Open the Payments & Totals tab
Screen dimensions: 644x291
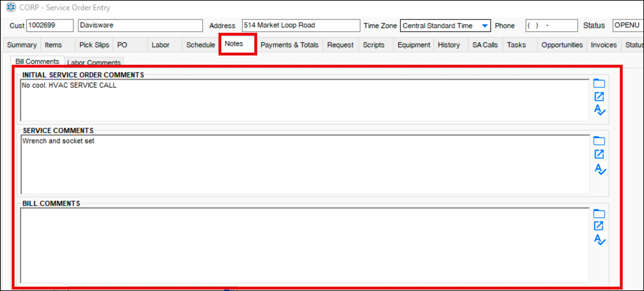click(289, 45)
